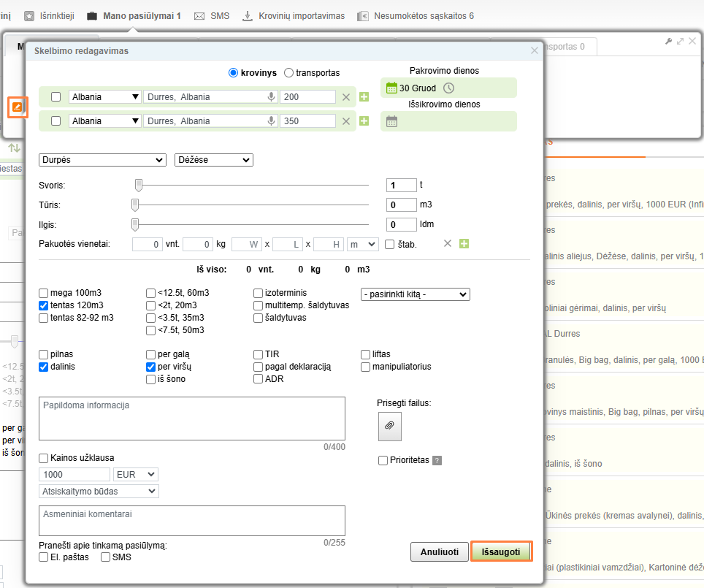Open the unloading date calendar icon
Viewport: 704px width, 588px height.
point(391,122)
